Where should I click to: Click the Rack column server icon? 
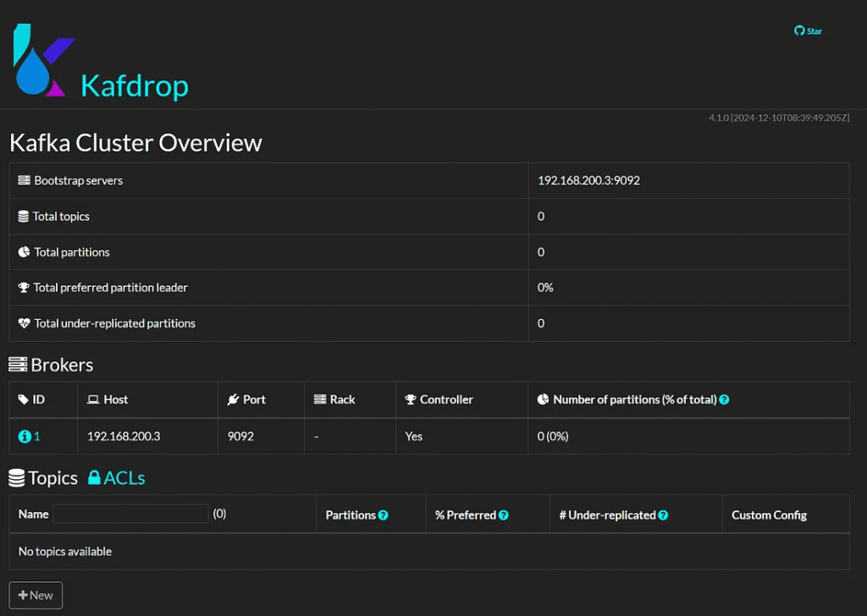coord(320,399)
